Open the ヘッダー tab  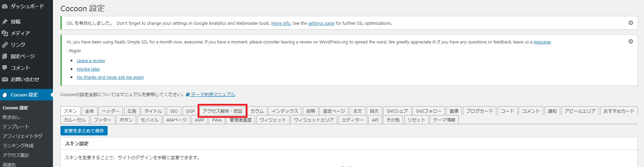[111, 111]
